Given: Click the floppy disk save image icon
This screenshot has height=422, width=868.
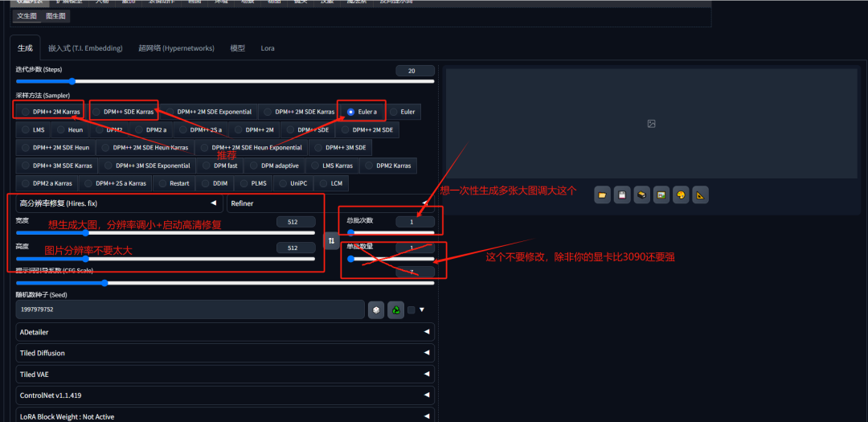Looking at the screenshot, I should (621, 195).
